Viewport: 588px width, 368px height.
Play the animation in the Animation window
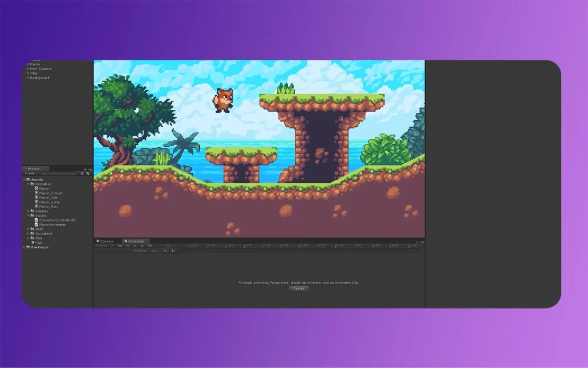point(134,246)
